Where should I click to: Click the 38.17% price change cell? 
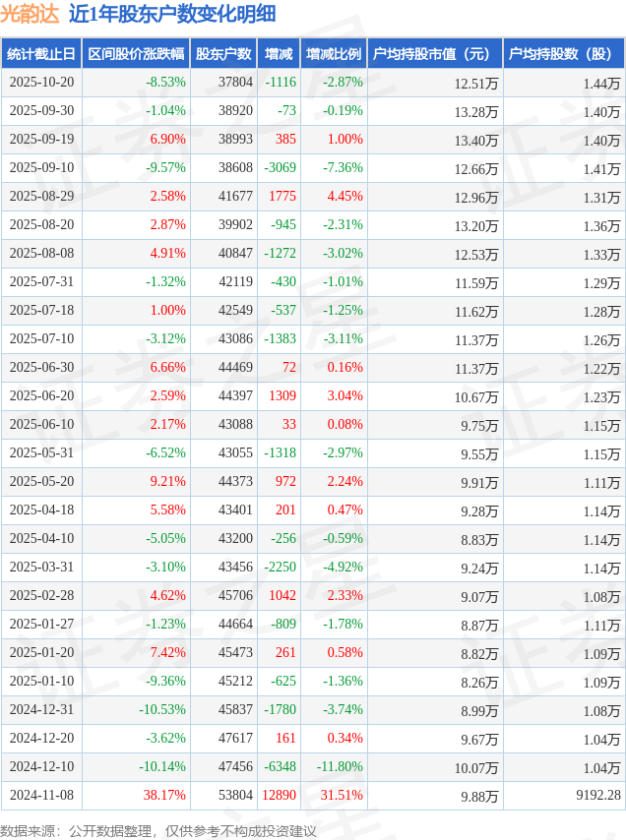pos(163,795)
